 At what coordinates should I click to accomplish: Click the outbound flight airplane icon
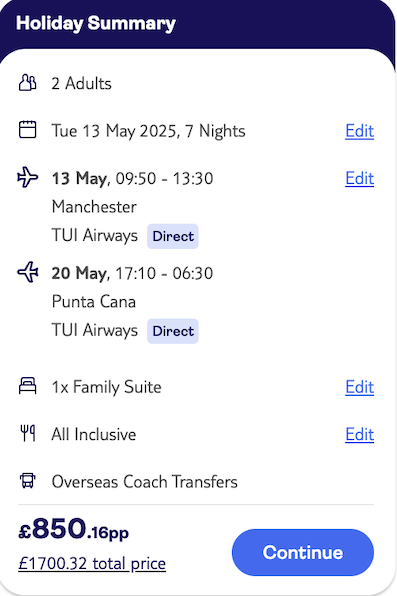[28, 177]
